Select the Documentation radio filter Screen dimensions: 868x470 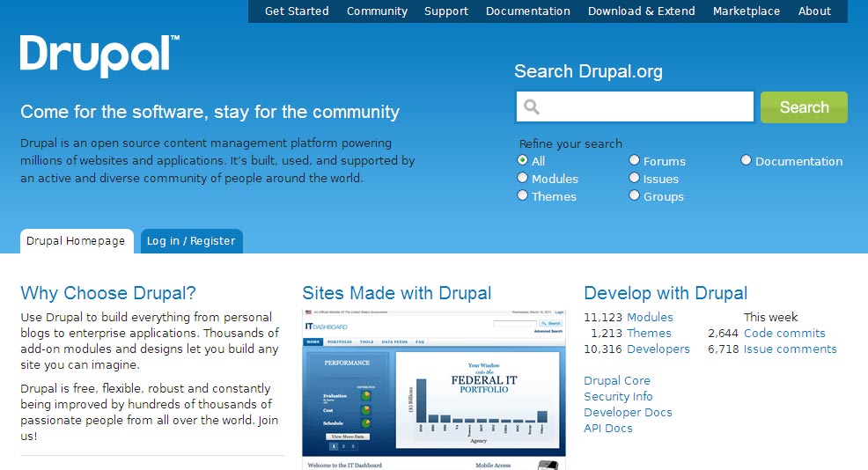[x=746, y=160]
